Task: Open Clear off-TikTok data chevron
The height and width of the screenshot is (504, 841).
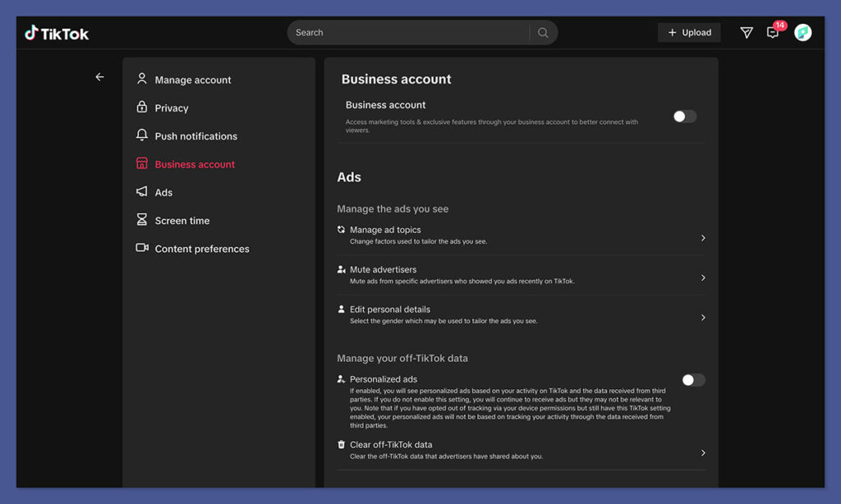Action: 703,453
